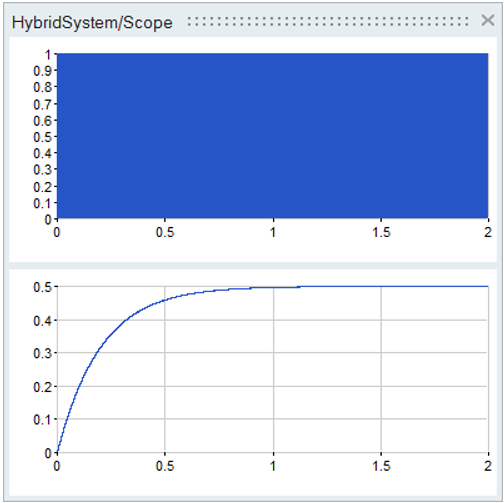Click the 2 x-axis label under upper plot

pyautogui.click(x=488, y=232)
